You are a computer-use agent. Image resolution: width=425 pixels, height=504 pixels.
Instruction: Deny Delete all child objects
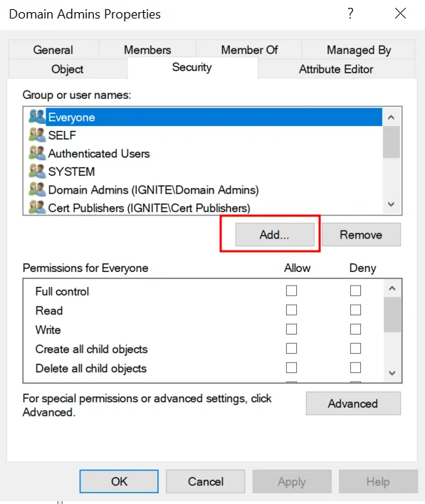[355, 368]
